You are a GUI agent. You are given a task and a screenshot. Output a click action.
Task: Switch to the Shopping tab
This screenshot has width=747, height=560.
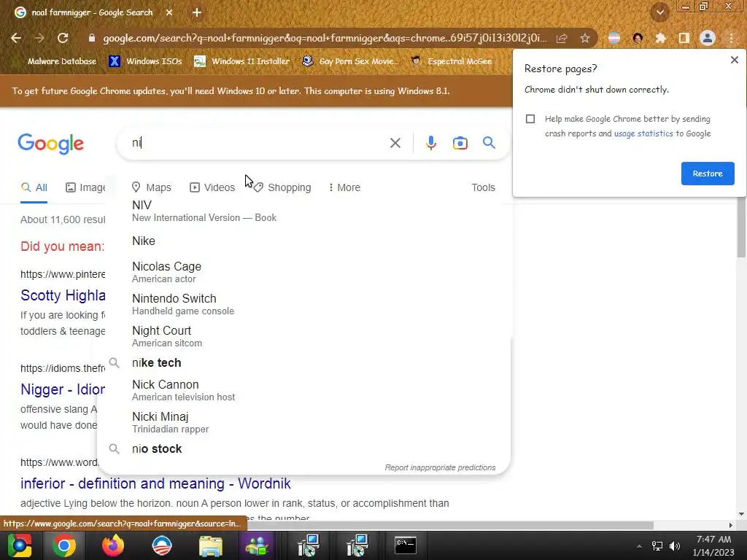coord(282,187)
